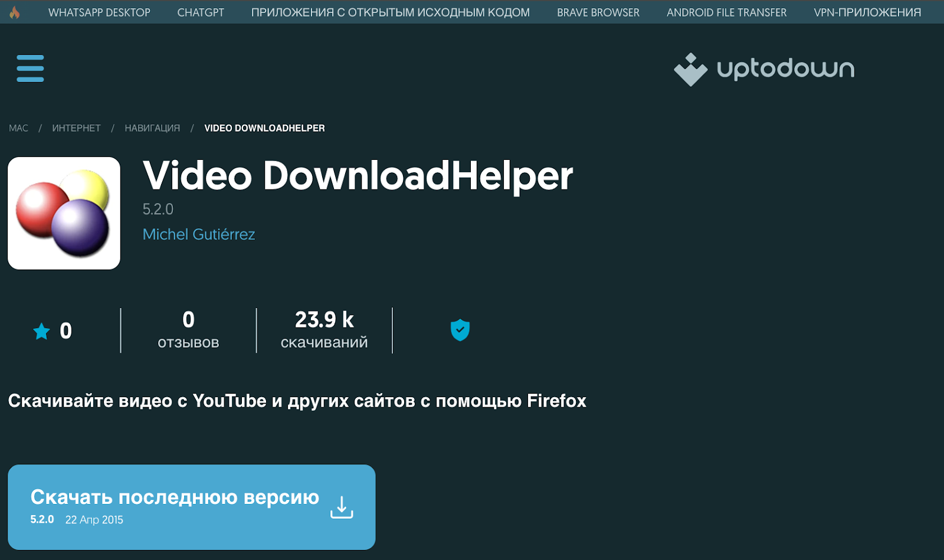The width and height of the screenshot is (944, 560).
Task: Click the Video DownloadHelper title heading
Action: [x=358, y=176]
